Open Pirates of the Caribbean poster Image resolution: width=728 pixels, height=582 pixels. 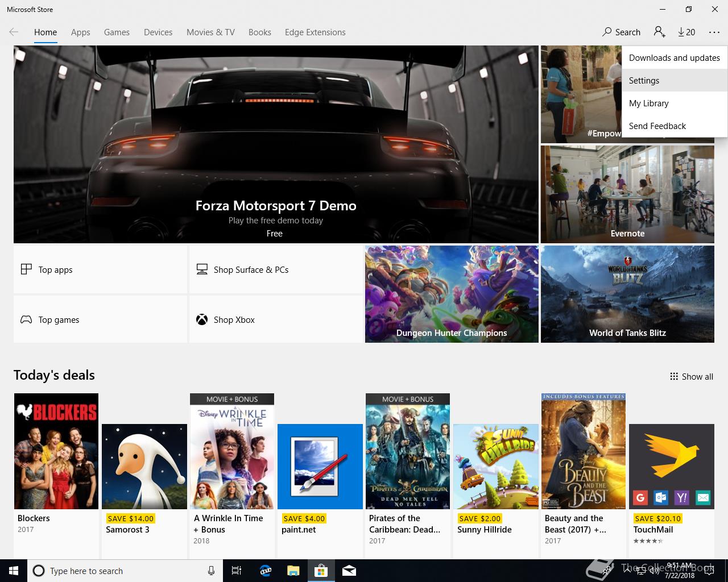tap(408, 451)
